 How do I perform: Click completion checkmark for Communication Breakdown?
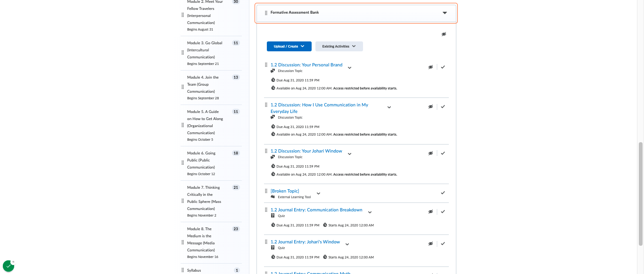pos(443,212)
